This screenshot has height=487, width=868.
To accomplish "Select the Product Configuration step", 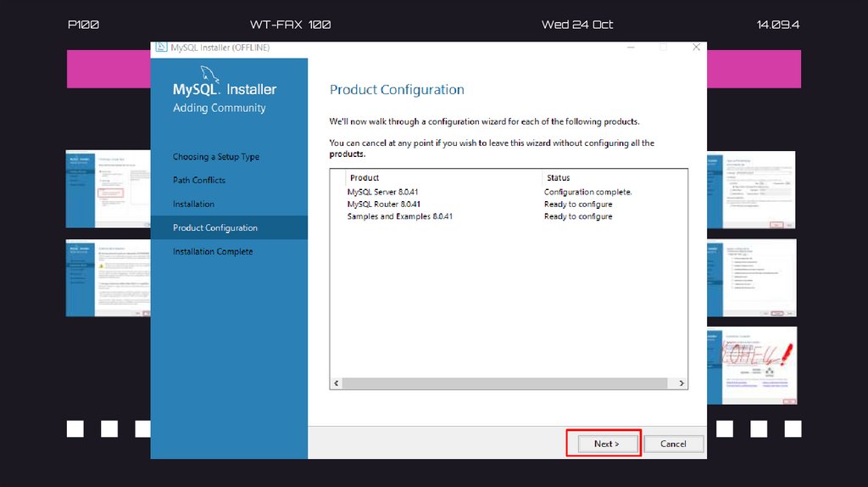I will pos(229,227).
